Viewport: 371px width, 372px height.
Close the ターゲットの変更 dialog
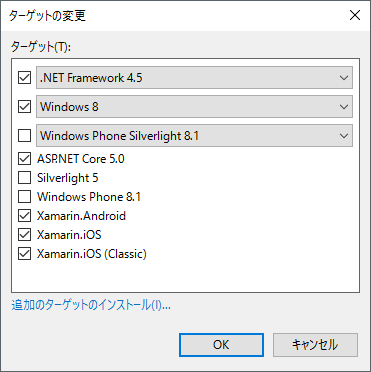coord(355,16)
